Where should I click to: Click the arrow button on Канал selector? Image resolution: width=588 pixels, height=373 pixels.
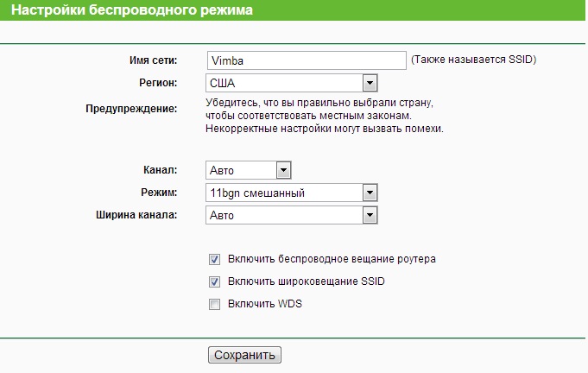coord(283,170)
